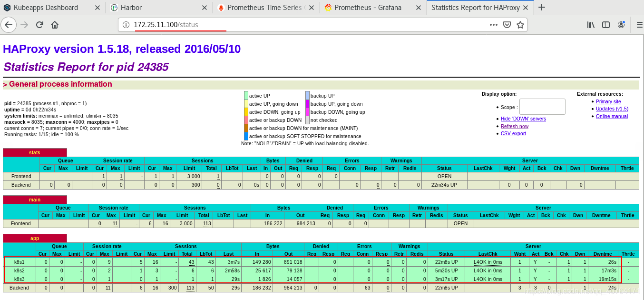Screen dimensions: 644x300
Task: Click k8s3 status '3m17s UP'
Action: point(446,279)
